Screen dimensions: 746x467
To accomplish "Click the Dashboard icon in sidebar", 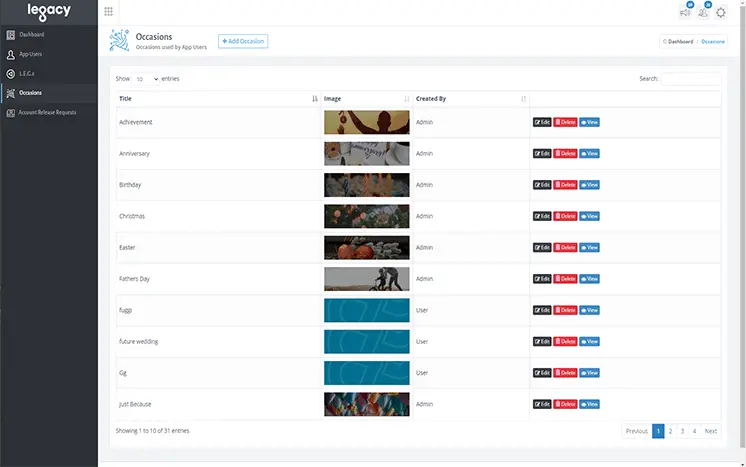I will [10, 35].
